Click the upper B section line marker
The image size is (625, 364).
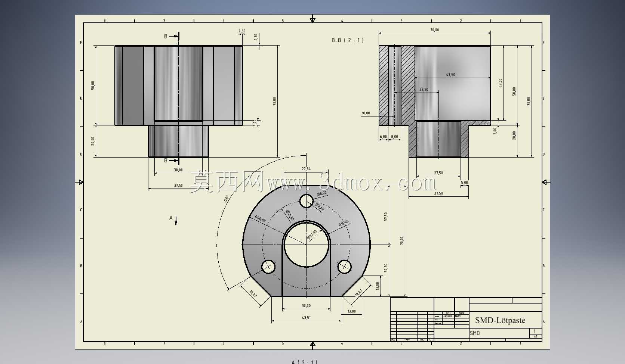(172, 36)
